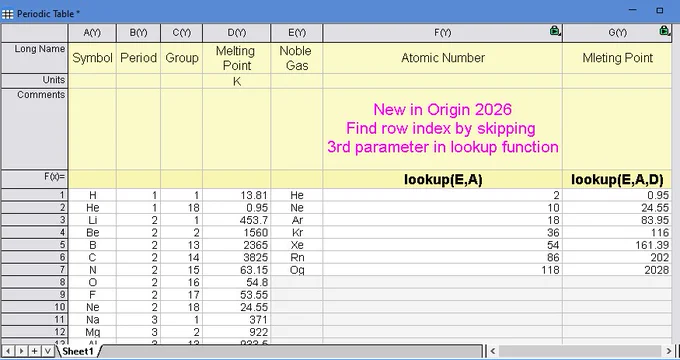Click the symbol cell H
The height and width of the screenshot is (360, 680).
92,195
